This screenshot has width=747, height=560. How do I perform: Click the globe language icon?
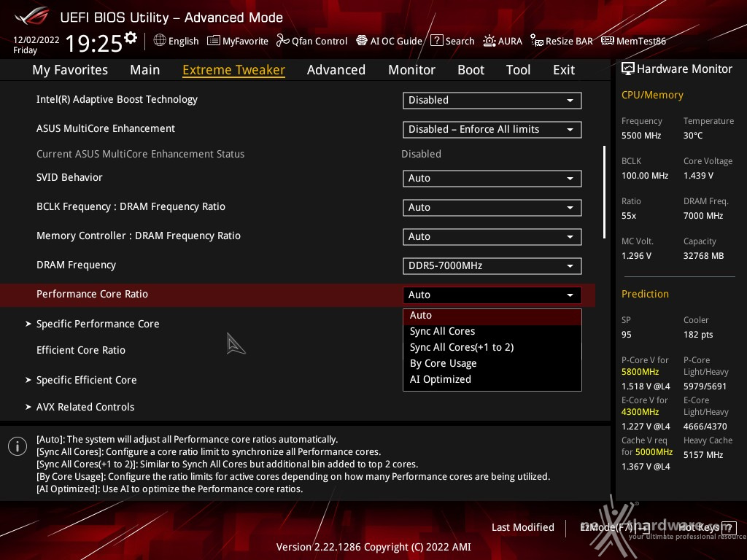[160, 41]
